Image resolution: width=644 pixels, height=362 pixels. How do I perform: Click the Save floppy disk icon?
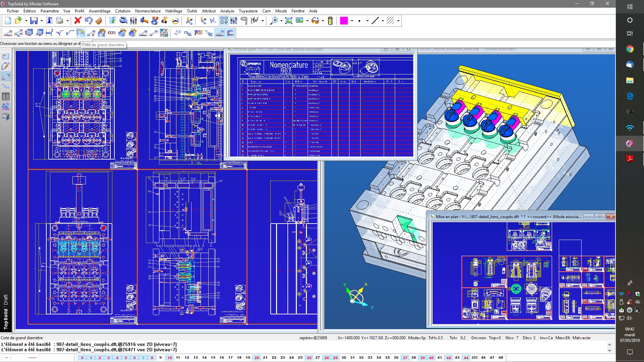tap(34, 21)
